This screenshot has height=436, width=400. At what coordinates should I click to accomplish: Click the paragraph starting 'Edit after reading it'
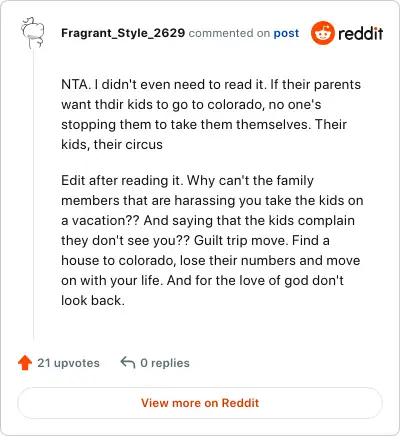(212, 240)
